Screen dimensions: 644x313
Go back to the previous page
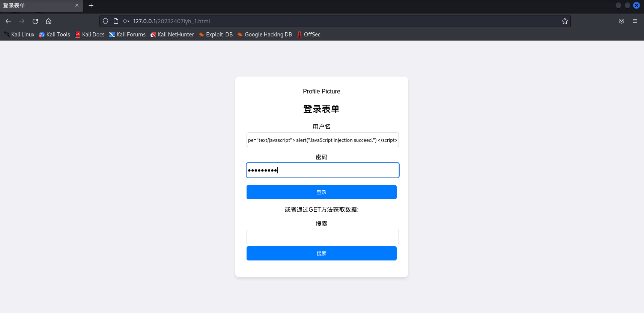point(8,21)
